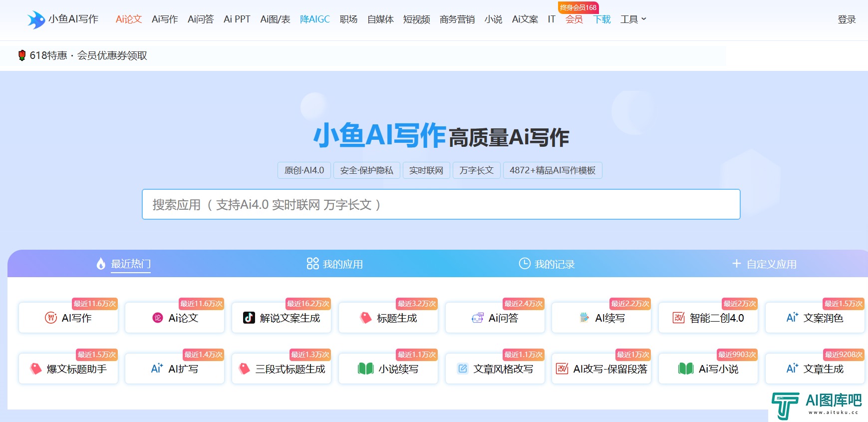Viewport: 868px width, 422px height.
Task: Open Ai图/表 in the top navigation
Action: 275,19
